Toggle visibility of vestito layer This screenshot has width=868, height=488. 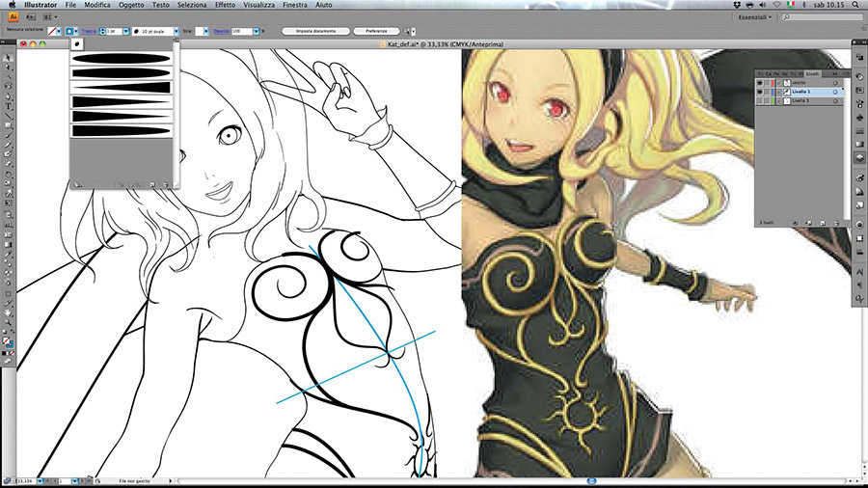(x=760, y=83)
